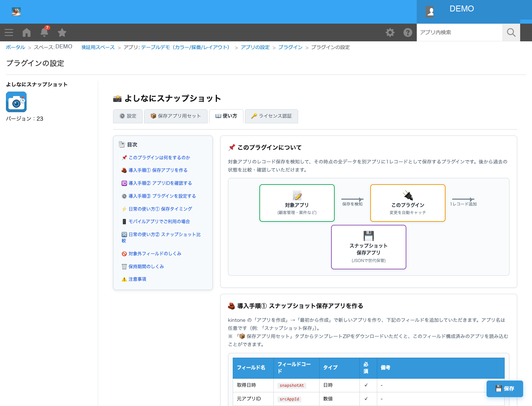Follow the アプリの設定 breadcrumb link

click(255, 47)
